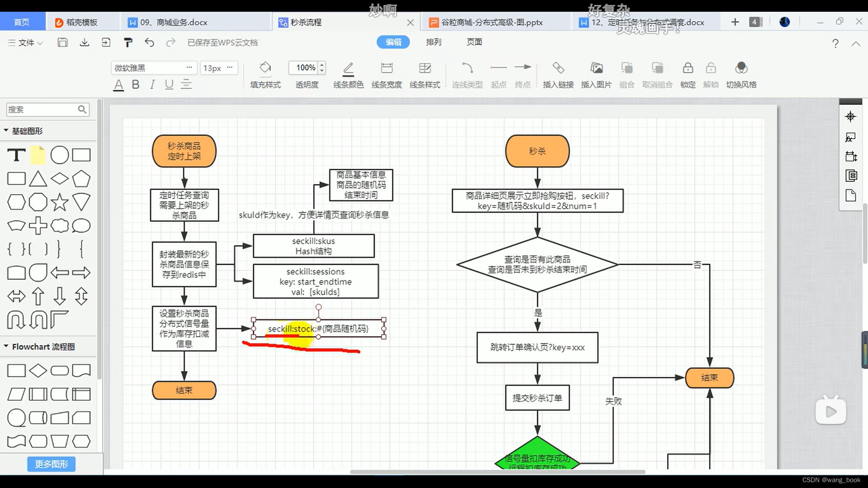This screenshot has height=488, width=868.
Task: Click the page icon in right sidebar
Action: point(851,196)
